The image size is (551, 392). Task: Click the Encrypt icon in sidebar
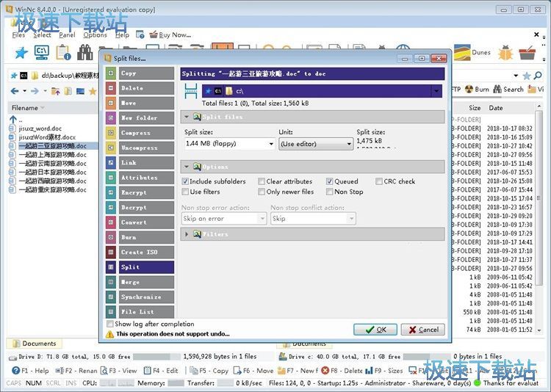111,192
